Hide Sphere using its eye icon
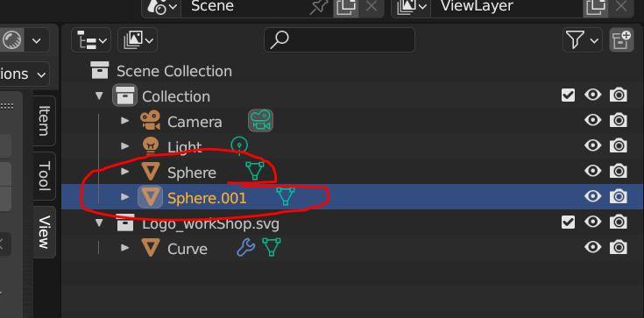 click(592, 171)
